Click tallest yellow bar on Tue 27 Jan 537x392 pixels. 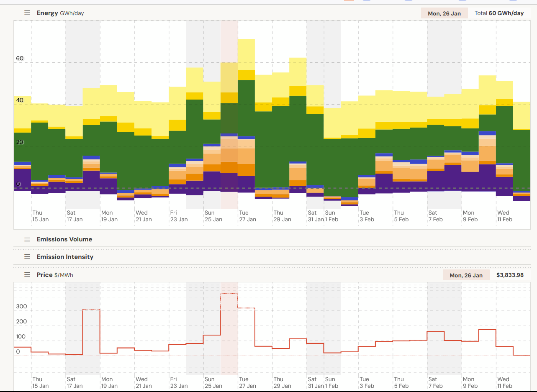(247, 54)
